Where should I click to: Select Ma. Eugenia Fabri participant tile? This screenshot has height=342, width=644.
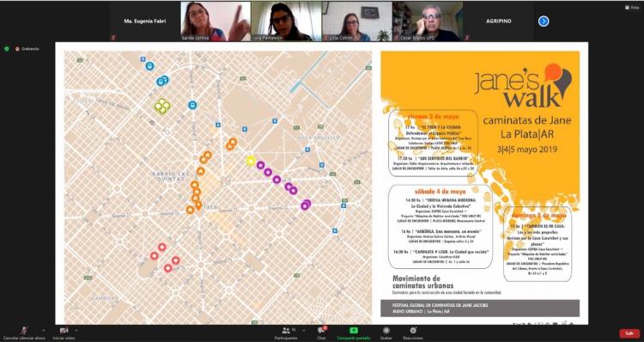[145, 21]
